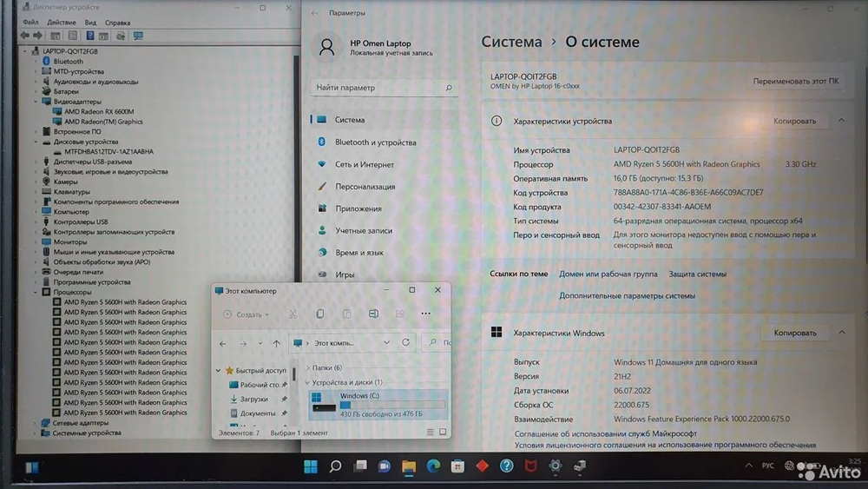The width and height of the screenshot is (868, 489).
Task: Open Дополнительные параметры системы link
Action: (x=627, y=295)
